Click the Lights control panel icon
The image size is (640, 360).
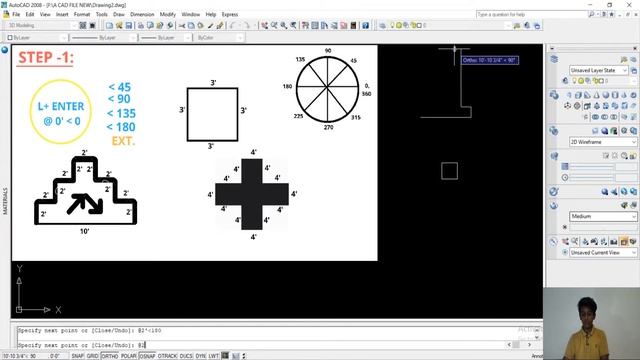[x=554, y=156]
